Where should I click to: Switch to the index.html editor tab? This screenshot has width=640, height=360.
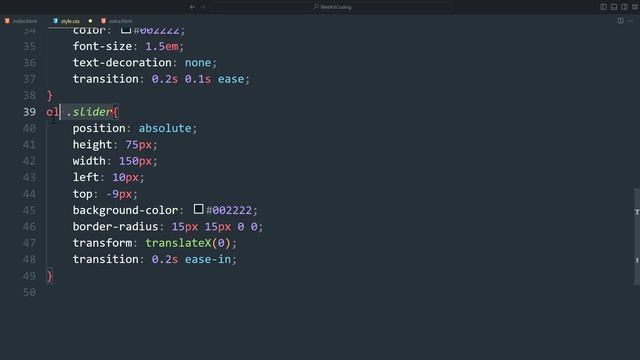[x=21, y=21]
